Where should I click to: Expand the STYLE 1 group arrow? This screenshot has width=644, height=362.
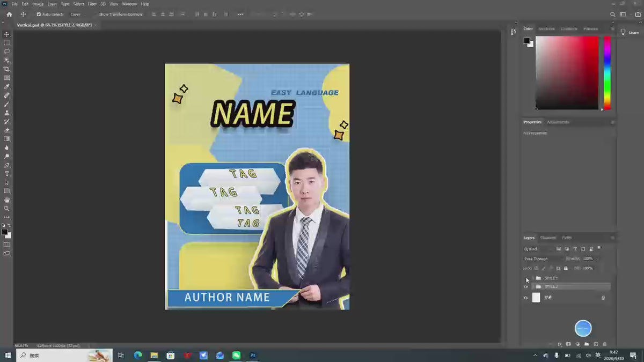[532, 278]
